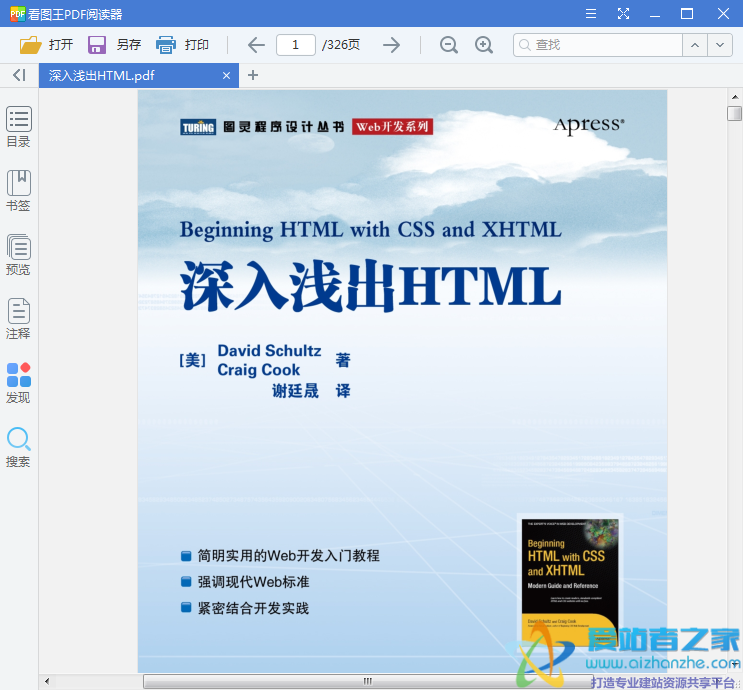Viewport: 743px width, 690px height.
Task: Click the horizontal scrollbar left arrow
Action: pos(46,681)
